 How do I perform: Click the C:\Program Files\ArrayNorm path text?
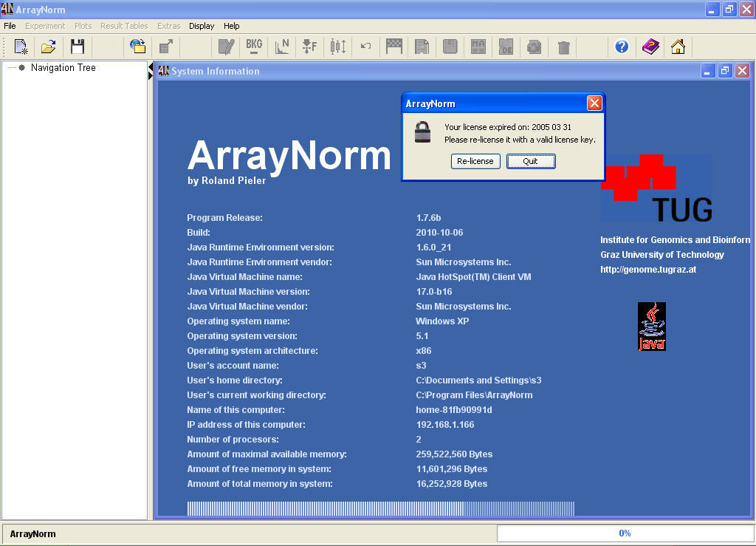[x=474, y=395]
